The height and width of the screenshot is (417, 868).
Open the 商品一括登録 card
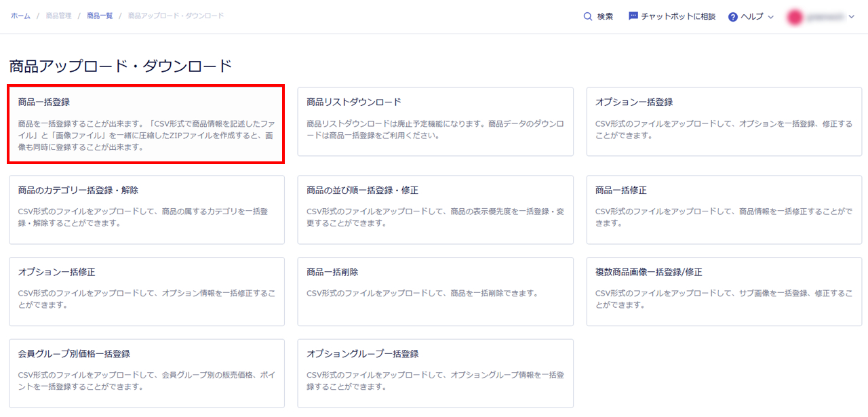pyautogui.click(x=146, y=124)
